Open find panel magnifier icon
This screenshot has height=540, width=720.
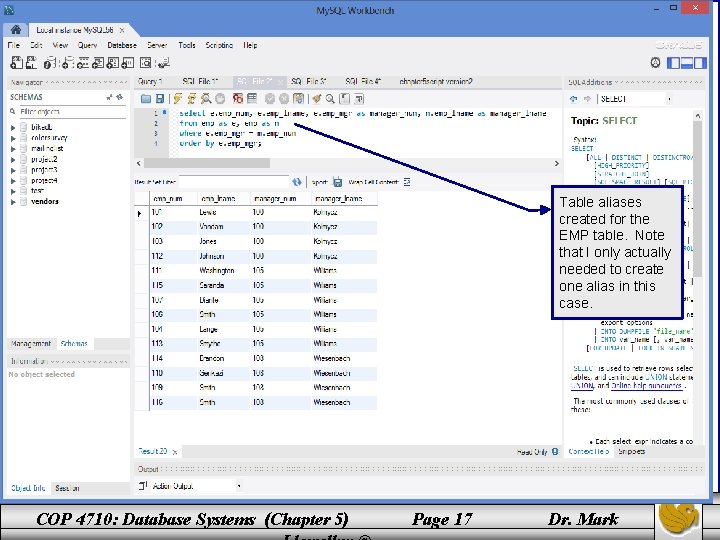330,99
